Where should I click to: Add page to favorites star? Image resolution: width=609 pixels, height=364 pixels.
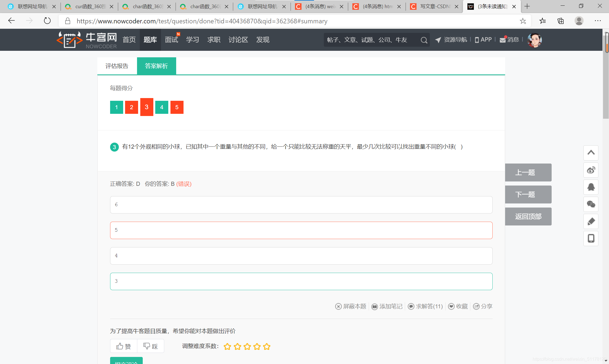point(523,21)
